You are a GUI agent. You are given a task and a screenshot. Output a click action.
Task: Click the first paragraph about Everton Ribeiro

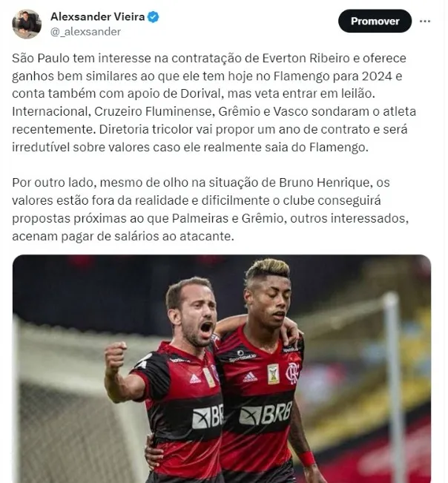(214, 102)
